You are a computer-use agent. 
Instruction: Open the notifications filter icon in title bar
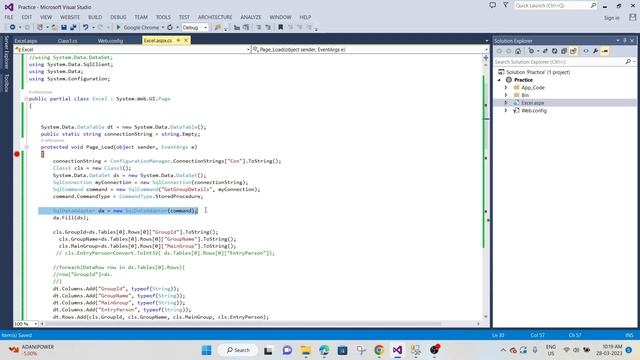pyautogui.click(x=506, y=5)
